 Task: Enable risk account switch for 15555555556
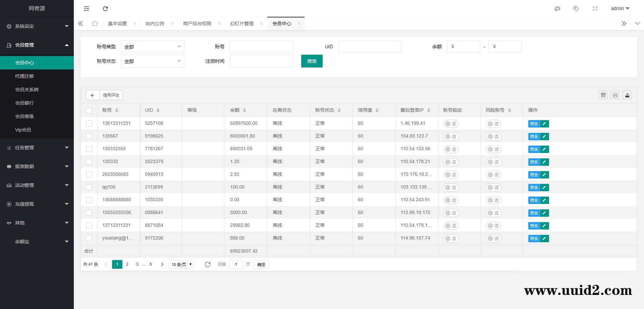493,213
